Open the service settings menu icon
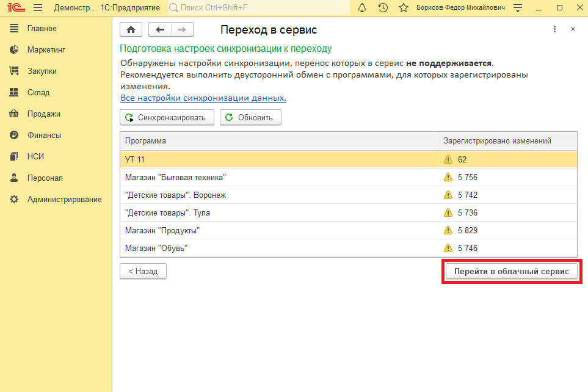 (x=518, y=7)
